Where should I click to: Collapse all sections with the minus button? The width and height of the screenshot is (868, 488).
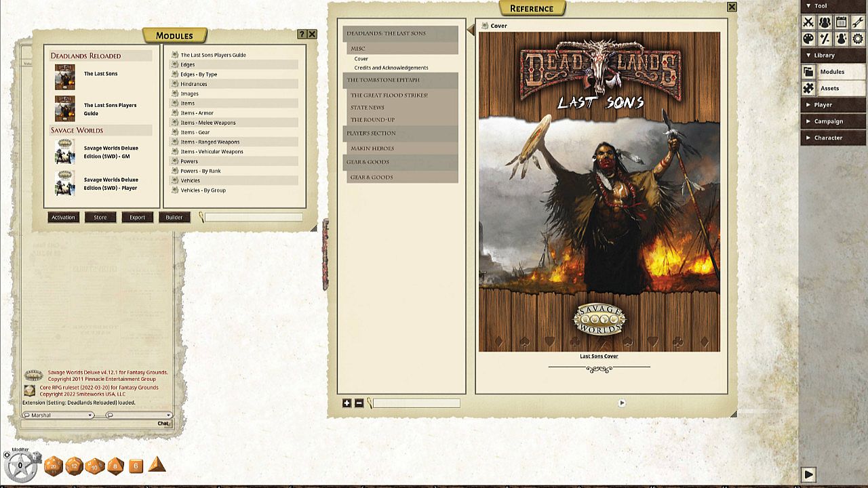tap(359, 403)
